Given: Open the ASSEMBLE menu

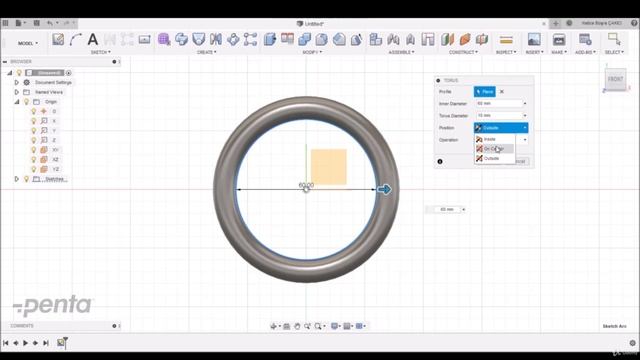Looking at the screenshot, I should pyautogui.click(x=401, y=52).
